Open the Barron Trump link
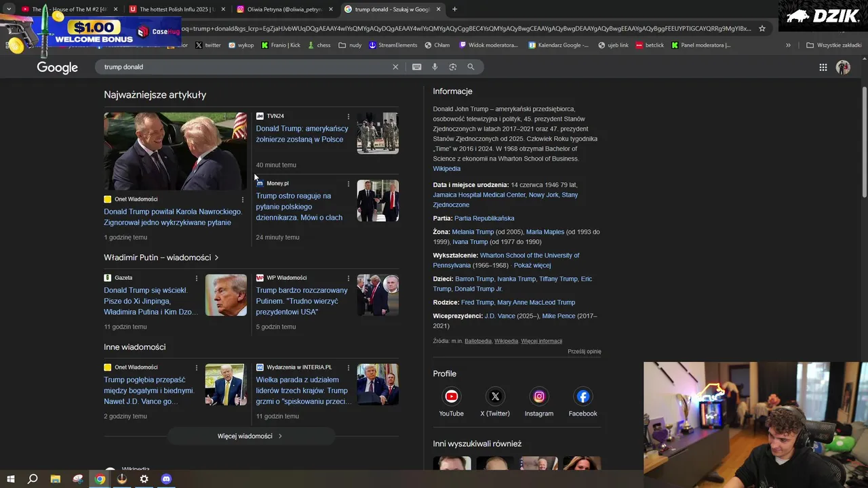This screenshot has width=868, height=488. click(x=475, y=279)
